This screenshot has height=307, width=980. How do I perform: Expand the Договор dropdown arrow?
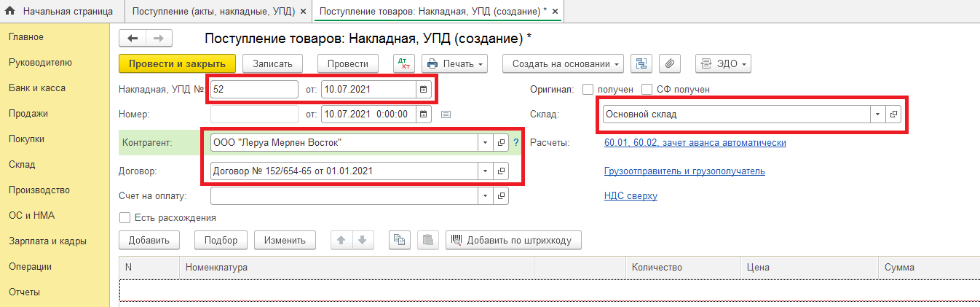point(486,171)
